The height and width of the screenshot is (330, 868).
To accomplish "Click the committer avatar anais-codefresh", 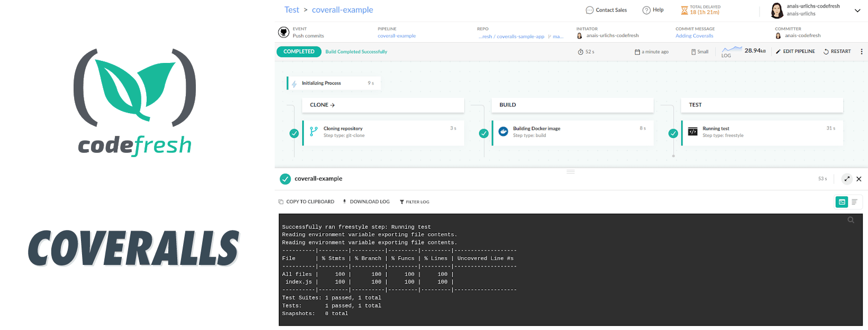I will pyautogui.click(x=778, y=36).
